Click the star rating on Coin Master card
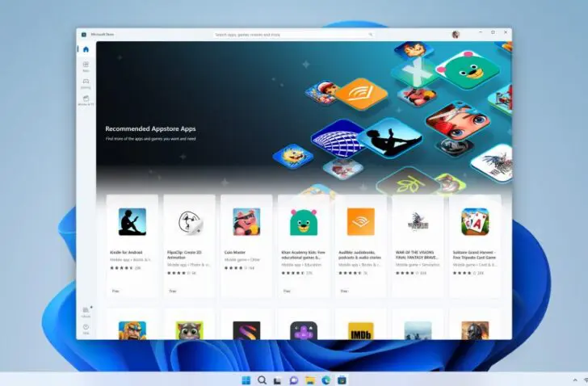Screen dimensions: 588x386 [x=236, y=268]
